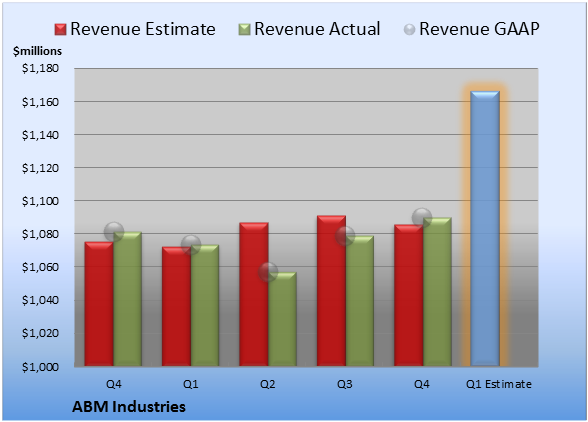Viewport: 588px width, 422px height.
Task: Click the '$1,140' axis value
Action: [40, 135]
